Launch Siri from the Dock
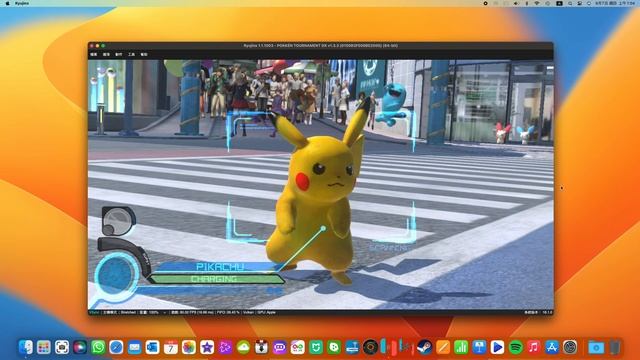The width and height of the screenshot is (640, 360). pyautogui.click(x=80, y=347)
